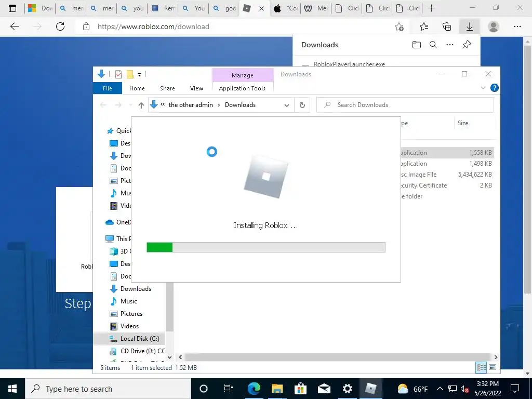This screenshot has width=532, height=399.
Task: Click Roblox installer taskbar icon
Action: point(370,389)
